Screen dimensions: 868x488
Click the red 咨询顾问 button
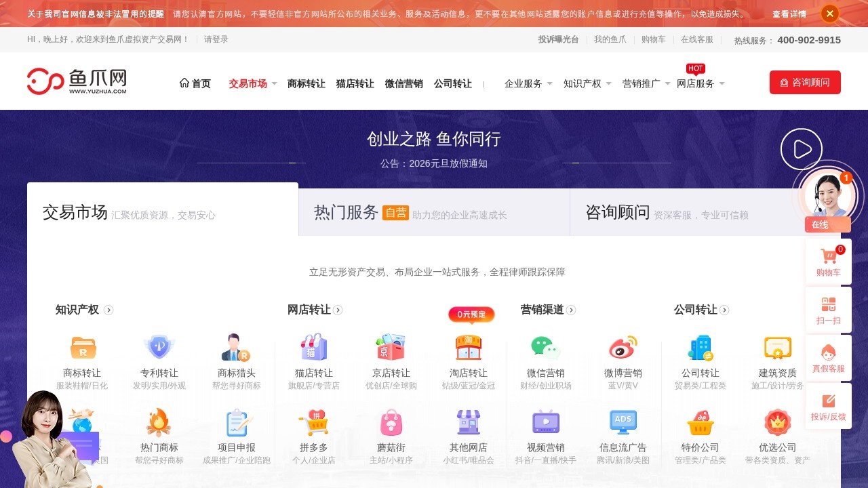[805, 82]
